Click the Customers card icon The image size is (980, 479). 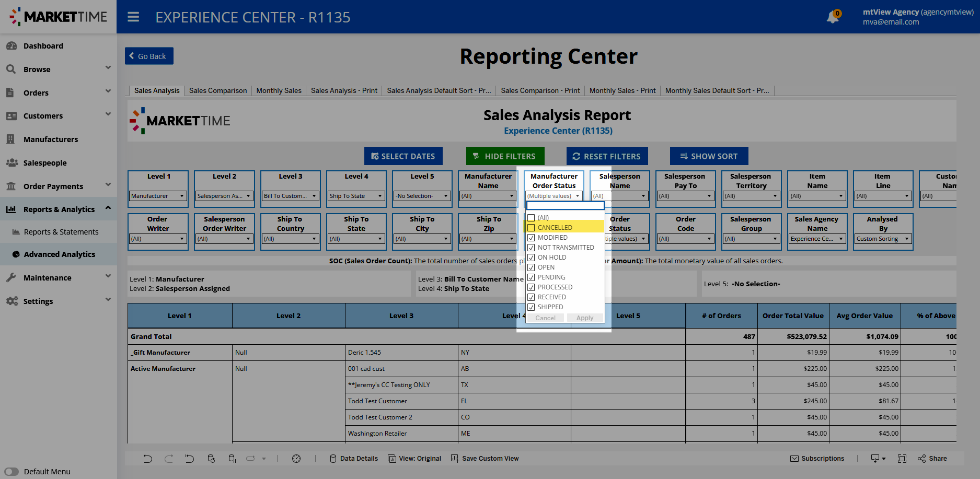[x=11, y=116]
